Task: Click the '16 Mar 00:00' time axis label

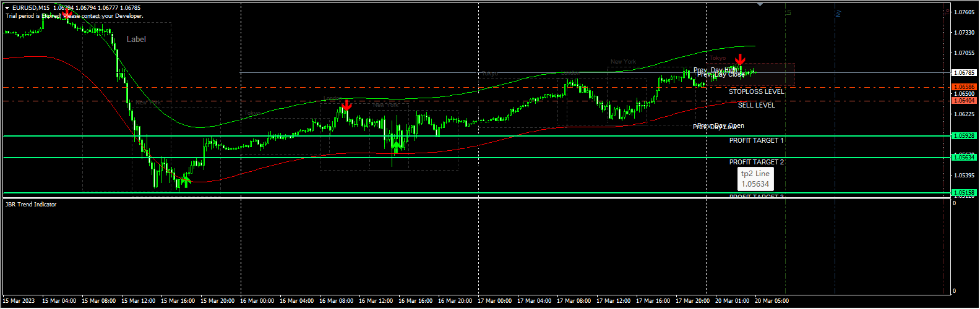Action: (x=257, y=301)
